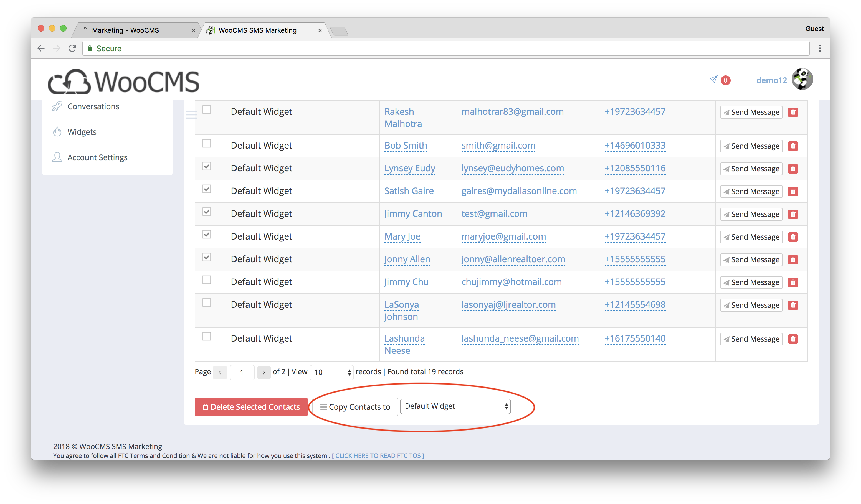Select the WooCMS SMS Marketing tab
Viewport: 861px width, 504px height.
(x=263, y=30)
